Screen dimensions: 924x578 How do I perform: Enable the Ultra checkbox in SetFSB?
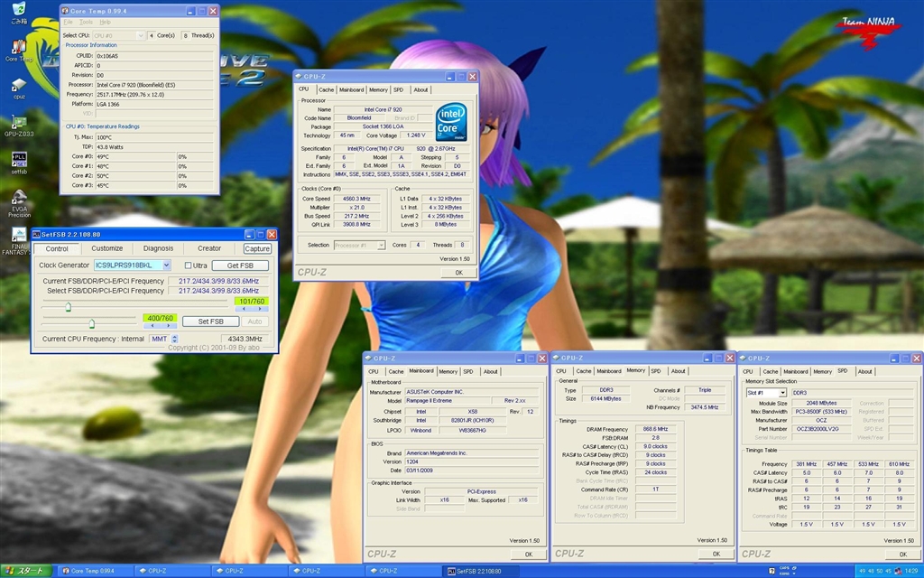(188, 266)
